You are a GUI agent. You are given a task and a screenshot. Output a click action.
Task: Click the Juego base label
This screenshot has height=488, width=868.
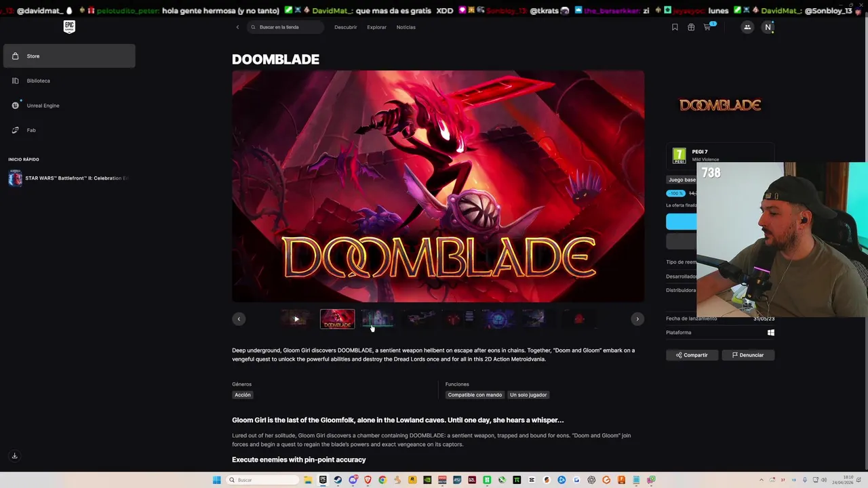click(682, 180)
